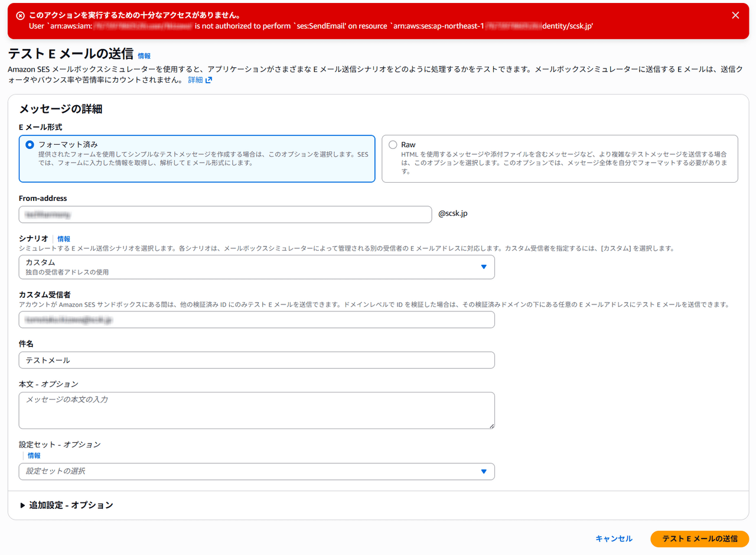Open the 設定セットの選択 dropdown
This screenshot has width=756, height=555.
pos(256,472)
